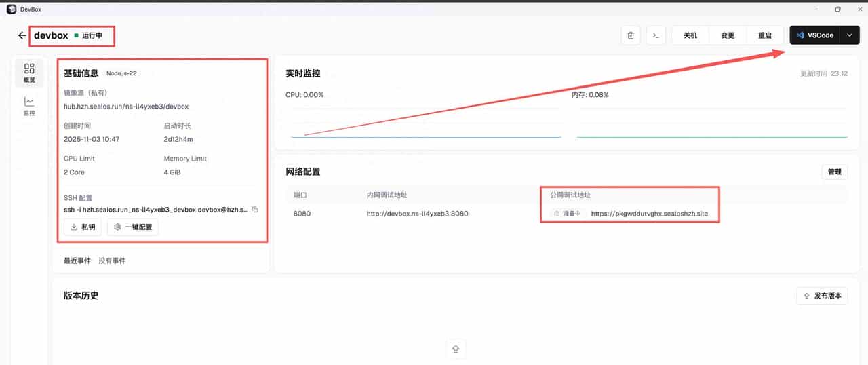
Task: Click the CPU Limit value 2 Core
Action: click(75, 172)
